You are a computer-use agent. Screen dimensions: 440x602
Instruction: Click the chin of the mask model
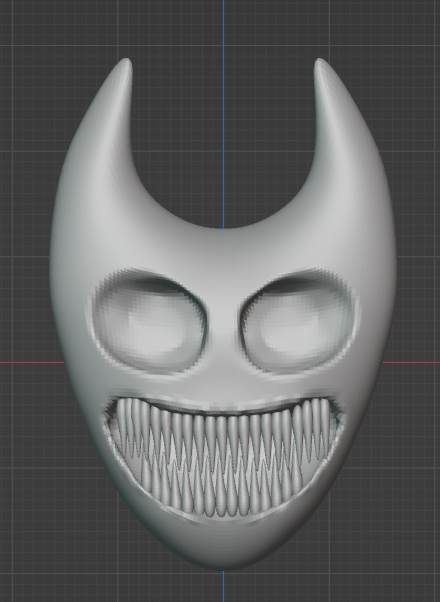pos(223,547)
